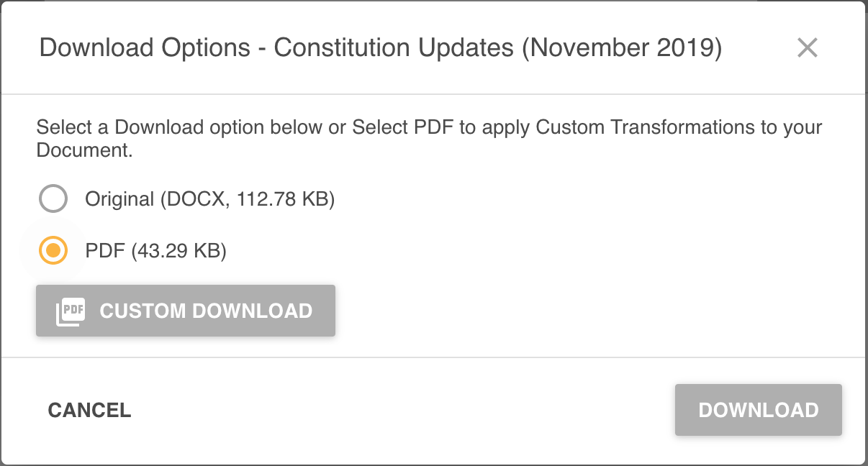
Task: Confirm downloading the selected PDF file
Action: click(758, 409)
